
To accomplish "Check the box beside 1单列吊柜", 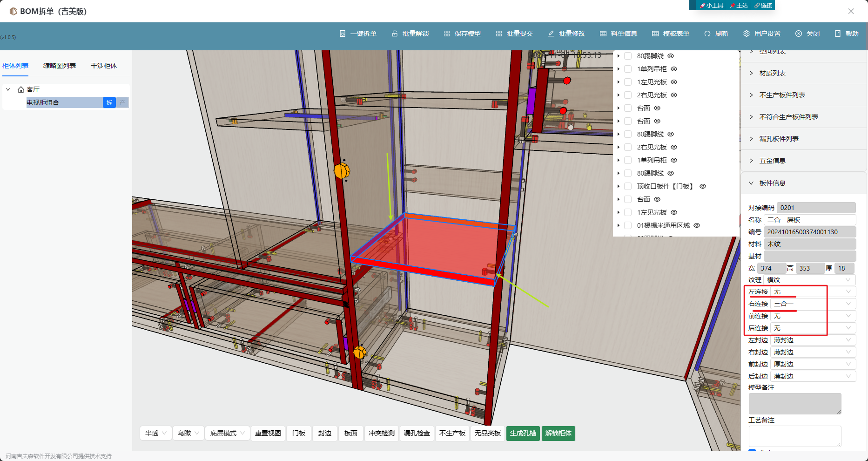I will coord(628,69).
